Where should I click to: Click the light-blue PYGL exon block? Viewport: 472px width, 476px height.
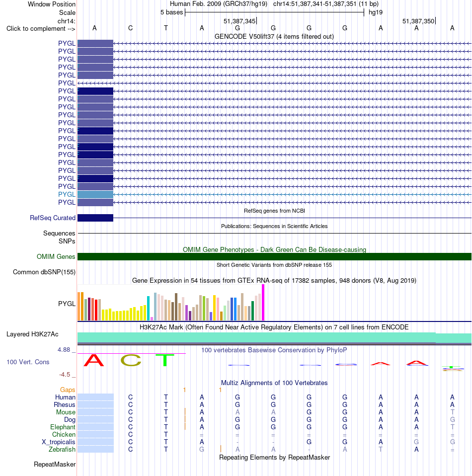click(x=95, y=194)
